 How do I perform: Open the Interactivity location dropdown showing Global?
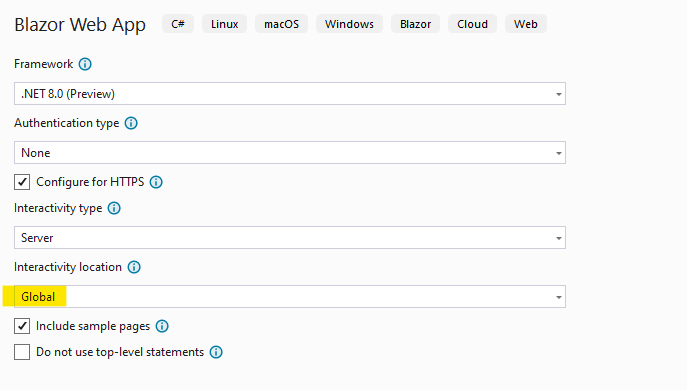click(290, 297)
